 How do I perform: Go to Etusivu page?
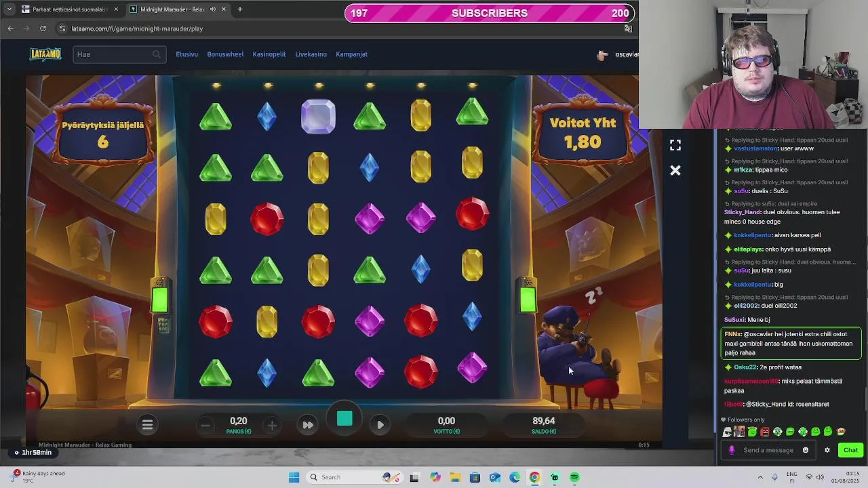click(187, 54)
